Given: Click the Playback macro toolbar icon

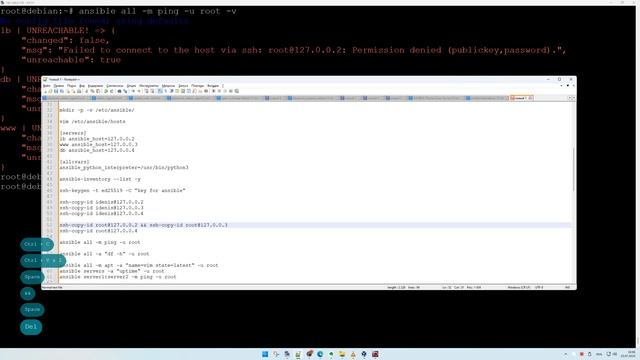Looking at the screenshot, I should pos(225,91).
